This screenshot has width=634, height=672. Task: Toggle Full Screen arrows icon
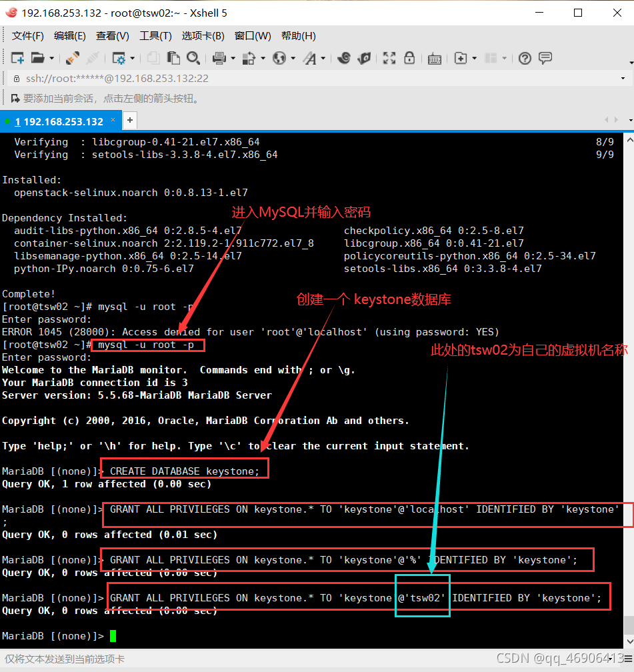[389, 58]
